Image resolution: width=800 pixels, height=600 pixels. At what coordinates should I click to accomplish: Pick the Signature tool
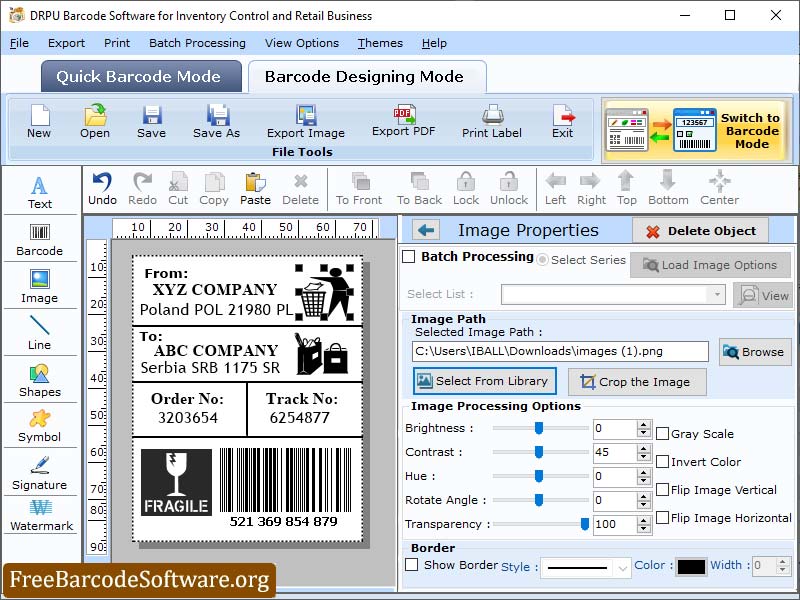(x=40, y=473)
